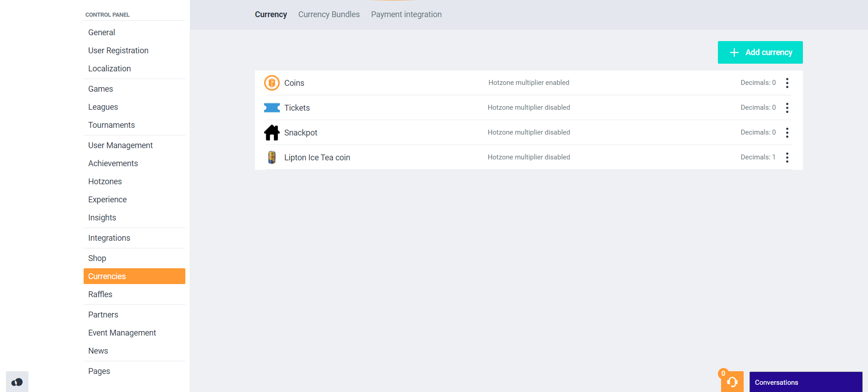Image resolution: width=868 pixels, height=392 pixels.
Task: Switch to the Currency Bundles tab
Action: point(329,14)
